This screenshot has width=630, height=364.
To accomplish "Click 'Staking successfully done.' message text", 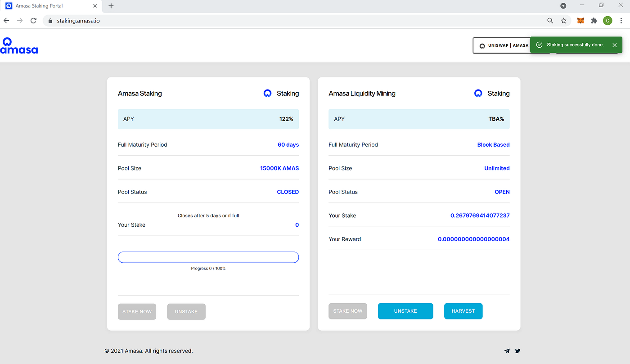I will coord(576,45).
